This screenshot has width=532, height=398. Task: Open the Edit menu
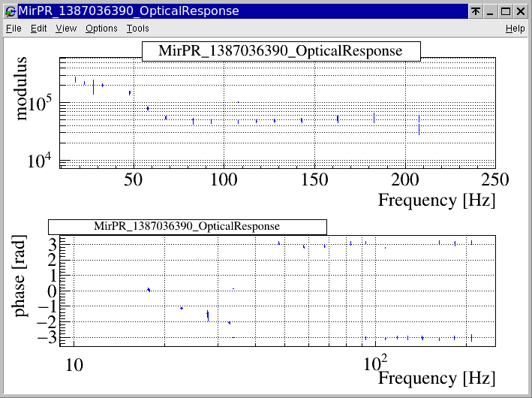[x=39, y=29]
